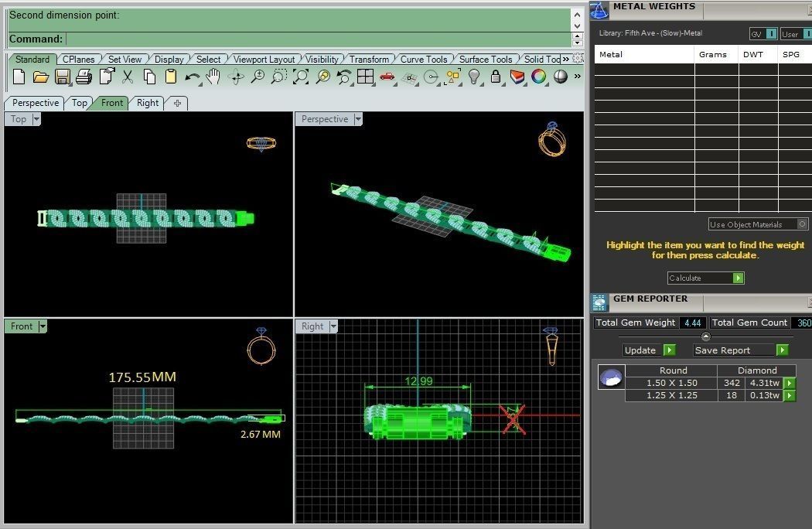The height and width of the screenshot is (529, 812).
Task: Click the Paste clipboard icon
Action: 170,77
